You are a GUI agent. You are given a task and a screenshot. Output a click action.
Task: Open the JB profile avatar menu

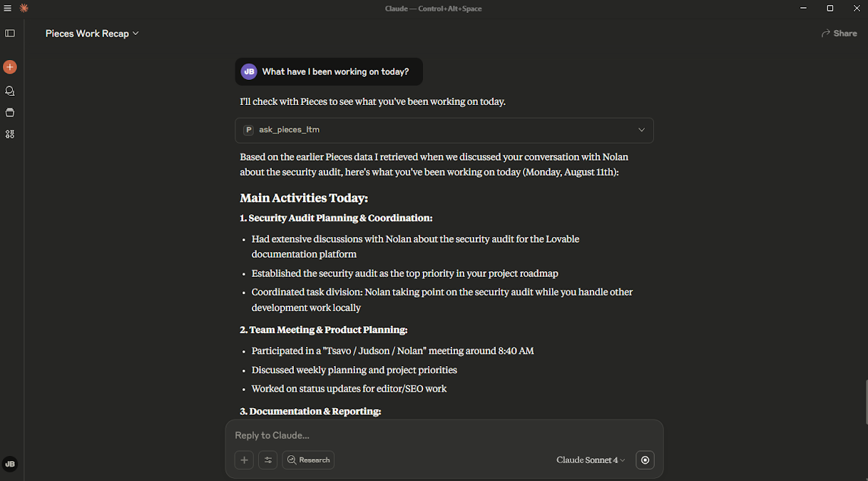coord(10,464)
